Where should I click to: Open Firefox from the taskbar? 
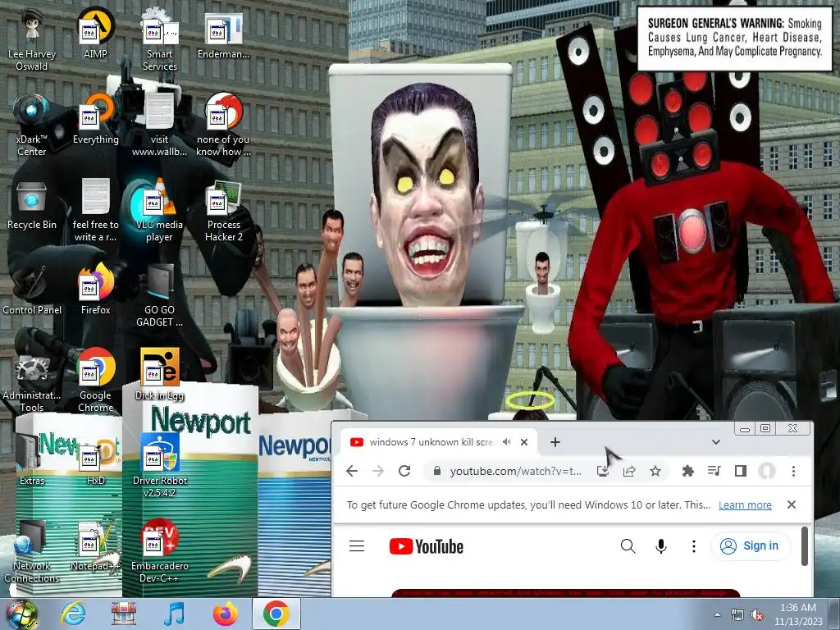[225, 614]
